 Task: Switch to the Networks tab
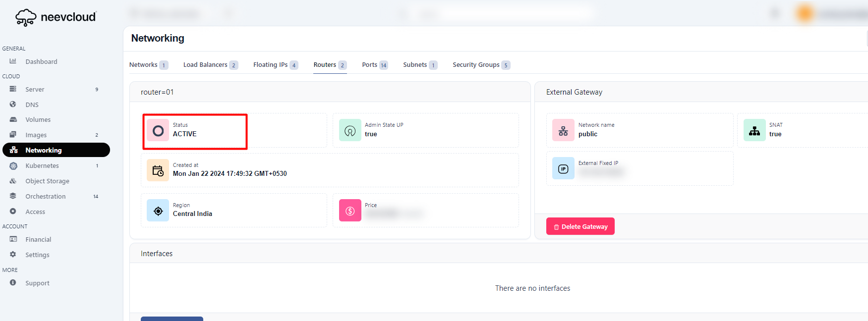pos(143,65)
